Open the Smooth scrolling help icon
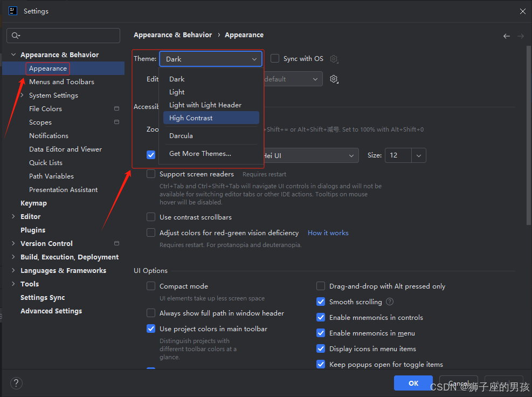Image resolution: width=532 pixels, height=397 pixels. pos(390,302)
